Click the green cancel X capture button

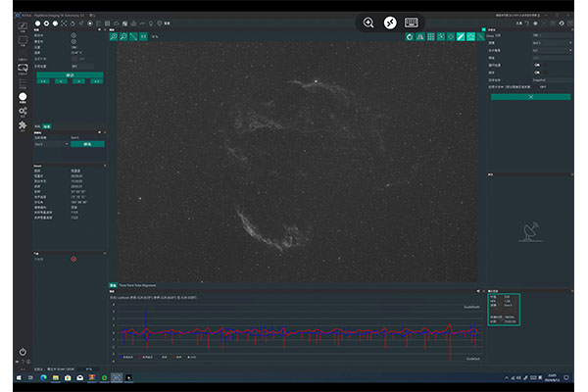(x=530, y=97)
